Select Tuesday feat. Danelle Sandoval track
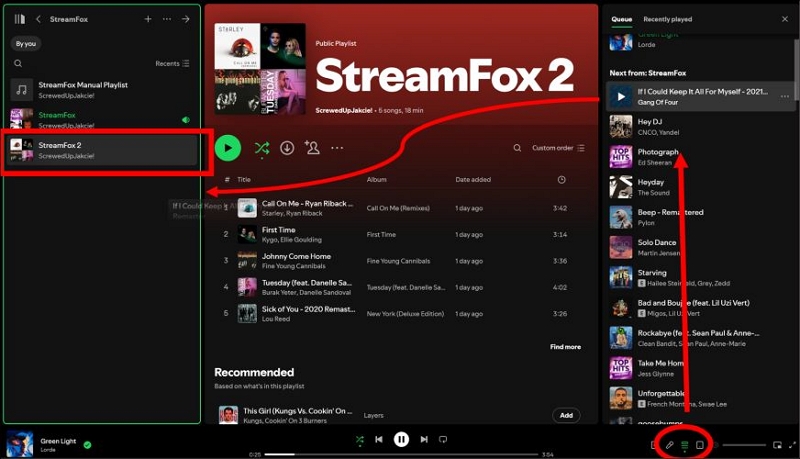This screenshot has height=459, width=800. [x=399, y=287]
